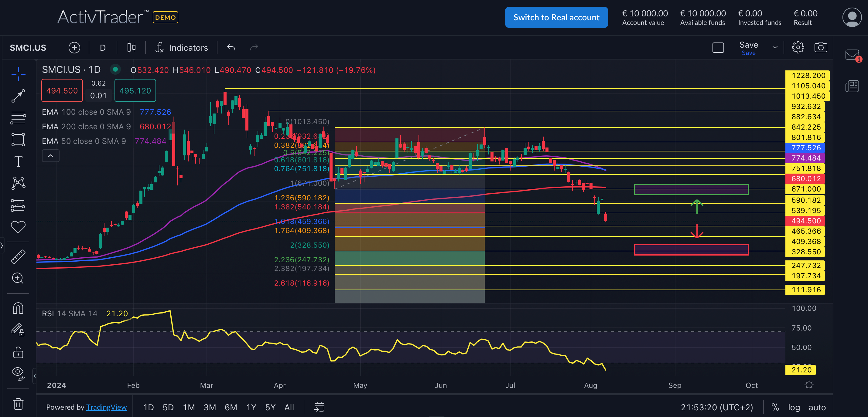Open the candlestick chart style selector

(x=132, y=47)
